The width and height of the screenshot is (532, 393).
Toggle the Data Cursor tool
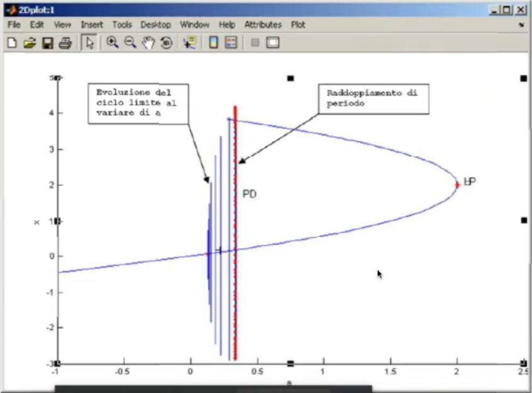(x=189, y=43)
